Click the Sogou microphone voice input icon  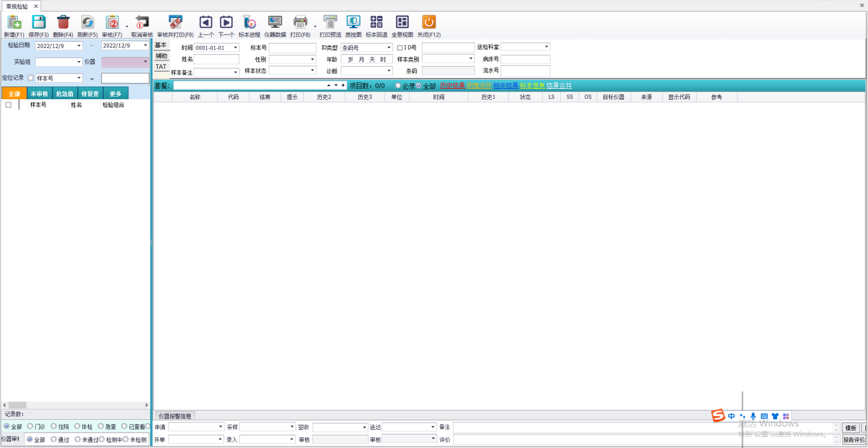(753, 416)
